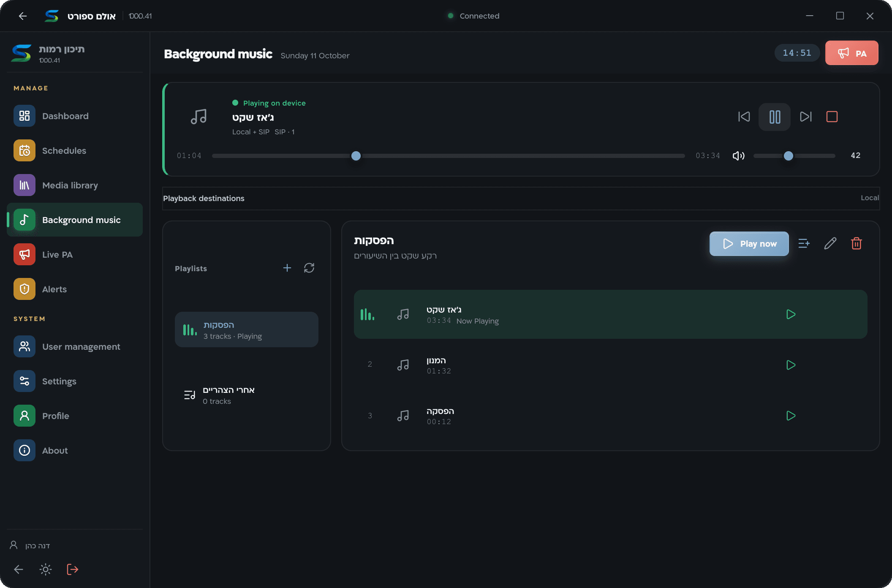This screenshot has height=588, width=892.
Task: Select Background music in sidebar
Action: pos(75,220)
